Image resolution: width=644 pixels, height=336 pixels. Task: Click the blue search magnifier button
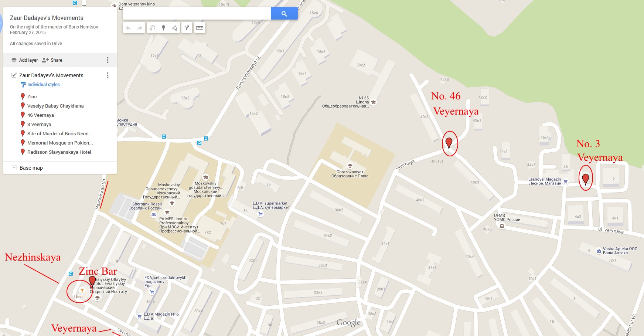click(284, 14)
